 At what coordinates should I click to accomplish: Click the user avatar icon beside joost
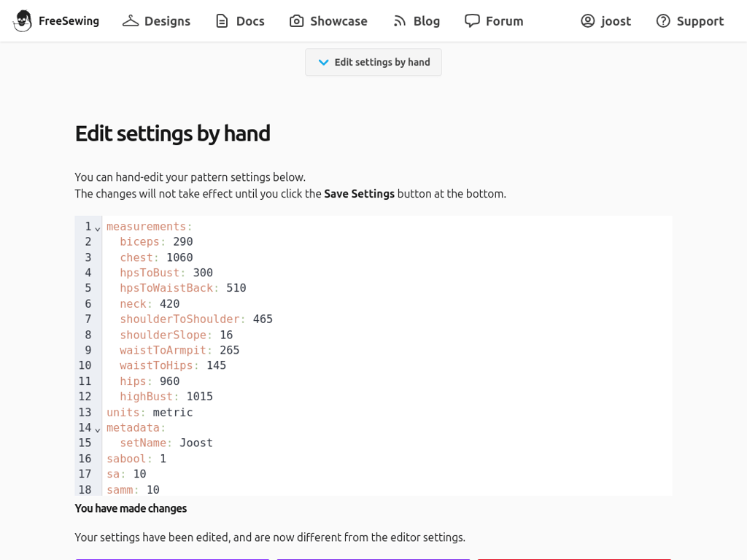(588, 21)
